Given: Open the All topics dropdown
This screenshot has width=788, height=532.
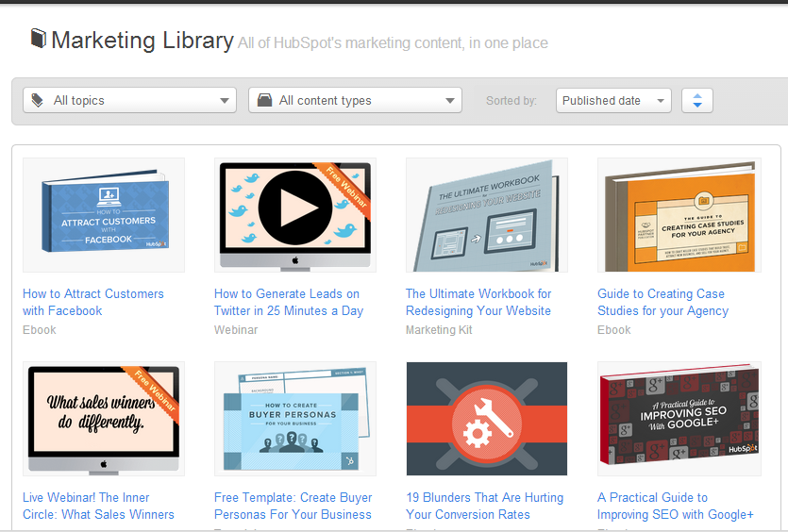Looking at the screenshot, I should 129,100.
